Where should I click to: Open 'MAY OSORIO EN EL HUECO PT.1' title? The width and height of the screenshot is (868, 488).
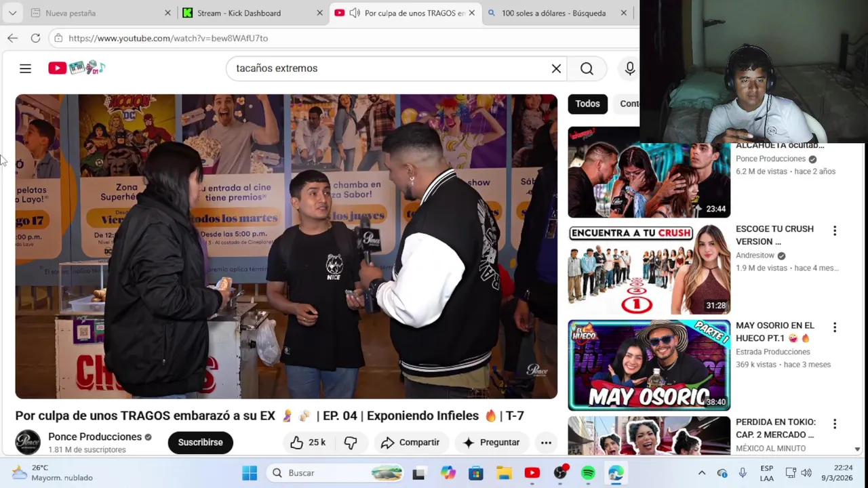[x=775, y=332]
